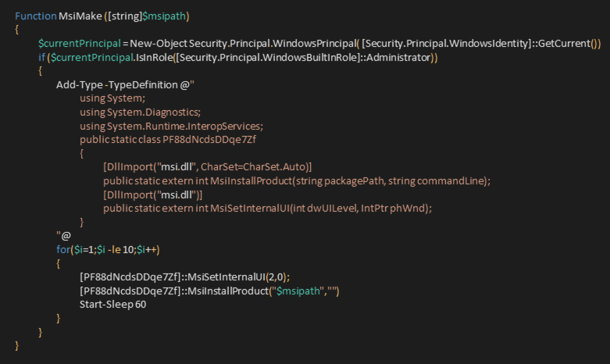The height and width of the screenshot is (364, 610).
Task: Place cursor on MsiMake function name
Action: point(80,16)
